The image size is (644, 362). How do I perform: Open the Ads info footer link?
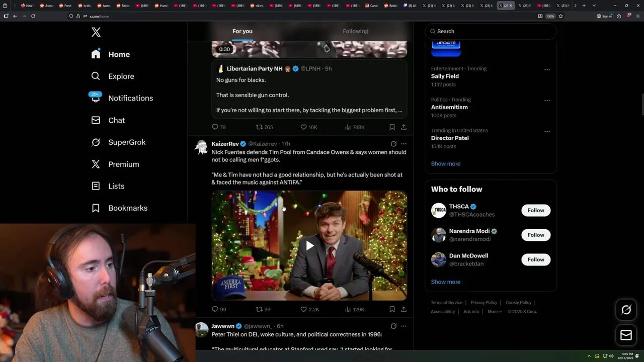point(471,311)
